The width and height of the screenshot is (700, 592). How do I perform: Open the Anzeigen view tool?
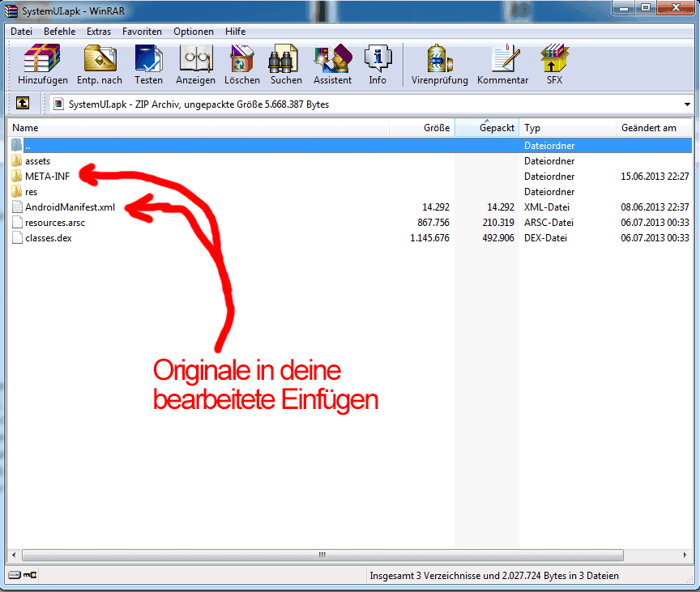(195, 58)
